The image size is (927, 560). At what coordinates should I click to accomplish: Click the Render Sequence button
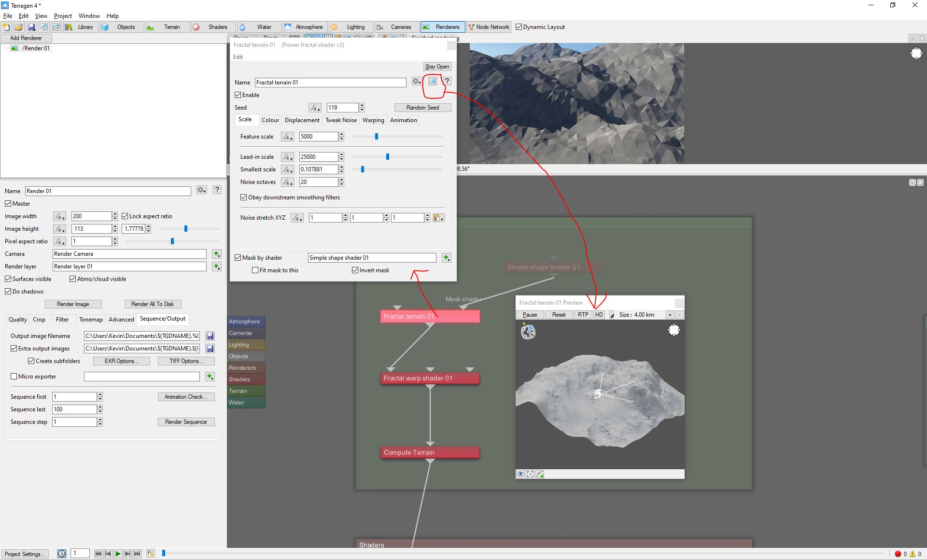(x=186, y=422)
